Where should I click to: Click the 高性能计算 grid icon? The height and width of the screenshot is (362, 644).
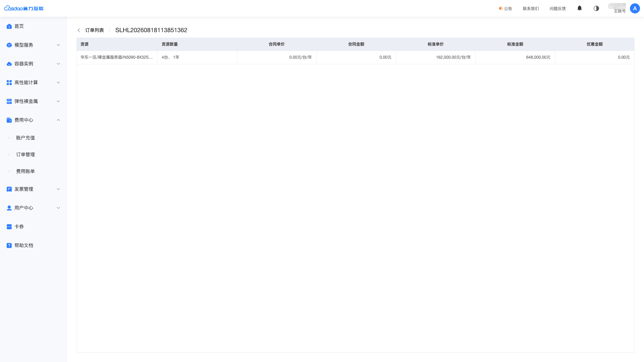[x=9, y=82]
